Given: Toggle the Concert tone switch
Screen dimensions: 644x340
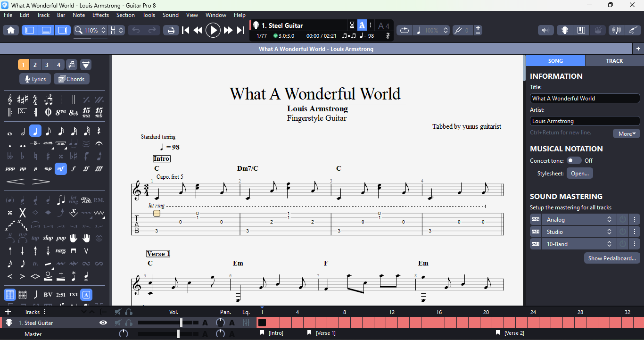Looking at the screenshot, I should pos(574,161).
